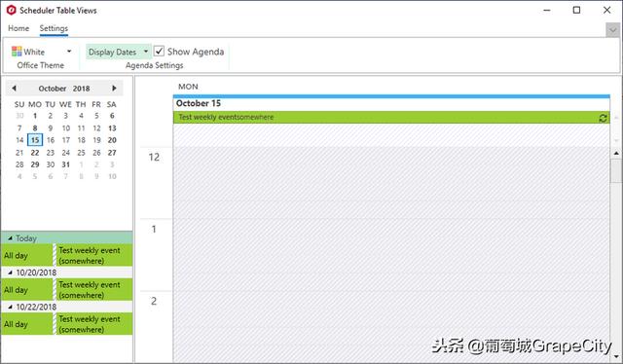
Task: Select October 13 in the mini calendar
Action: pyautogui.click(x=112, y=127)
